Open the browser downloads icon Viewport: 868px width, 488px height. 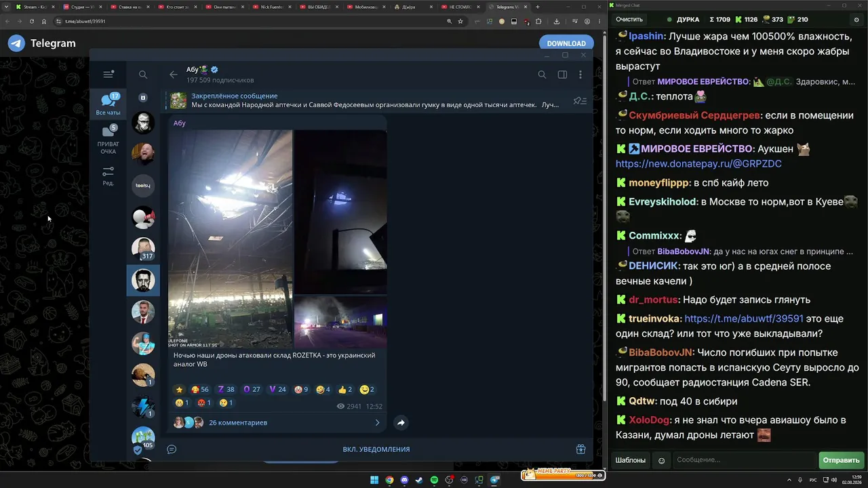point(557,21)
